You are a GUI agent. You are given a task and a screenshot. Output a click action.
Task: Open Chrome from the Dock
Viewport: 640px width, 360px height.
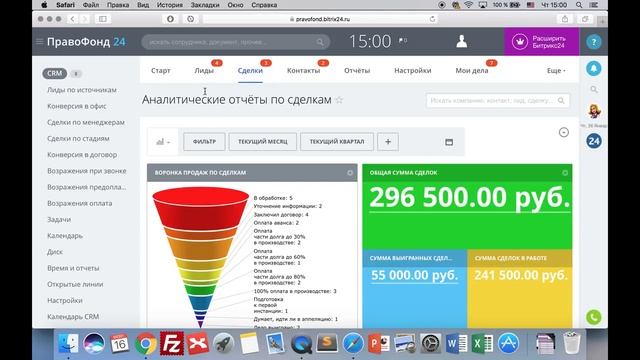coord(146,344)
